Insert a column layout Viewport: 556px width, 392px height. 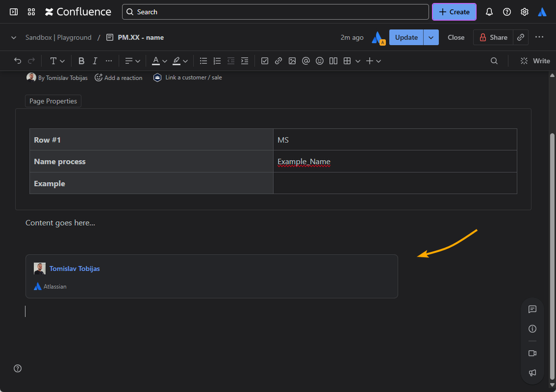coord(333,61)
